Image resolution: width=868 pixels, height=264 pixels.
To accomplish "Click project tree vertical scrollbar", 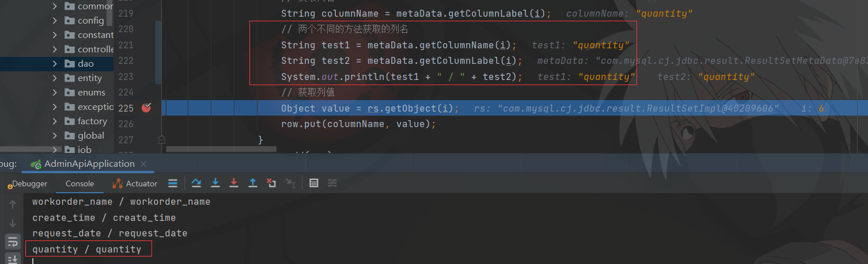I will [x=109, y=12].
